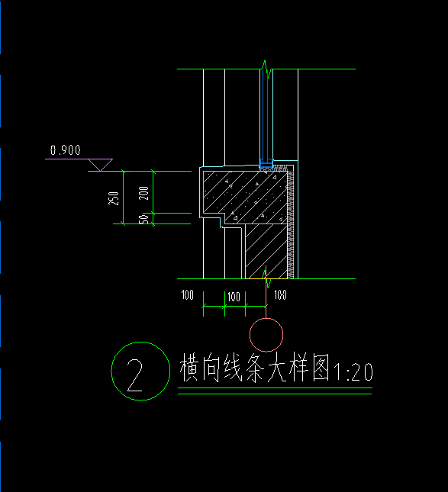The height and width of the screenshot is (492, 448).
Task: Click the 250 vertical dimension text
Action: (x=114, y=198)
